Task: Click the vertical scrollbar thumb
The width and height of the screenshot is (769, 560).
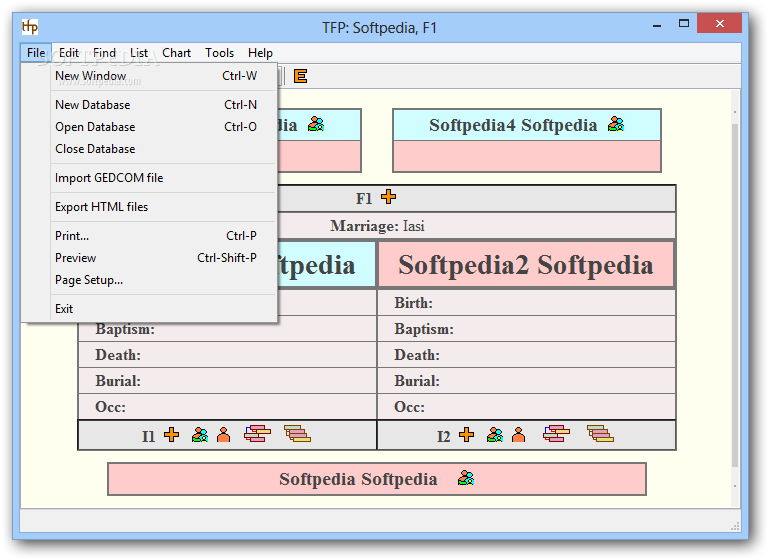Action: point(735,295)
